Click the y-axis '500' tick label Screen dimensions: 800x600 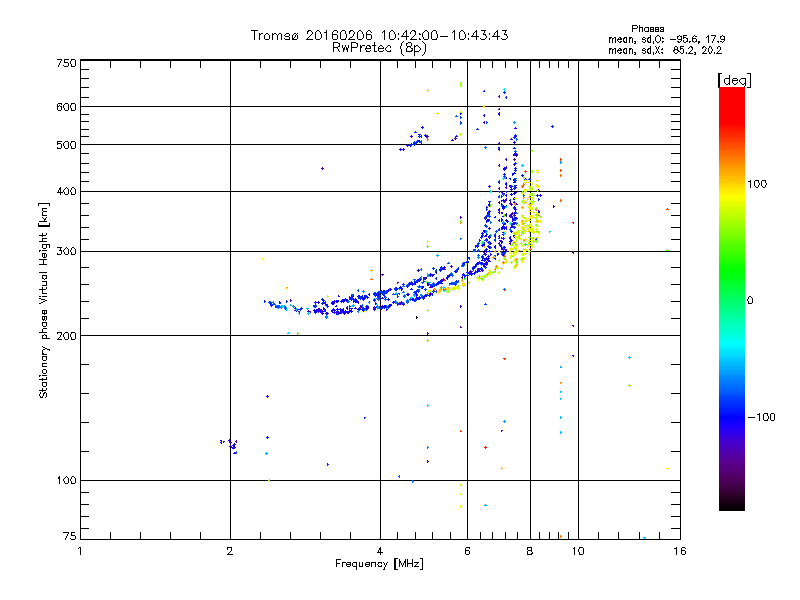(x=66, y=145)
